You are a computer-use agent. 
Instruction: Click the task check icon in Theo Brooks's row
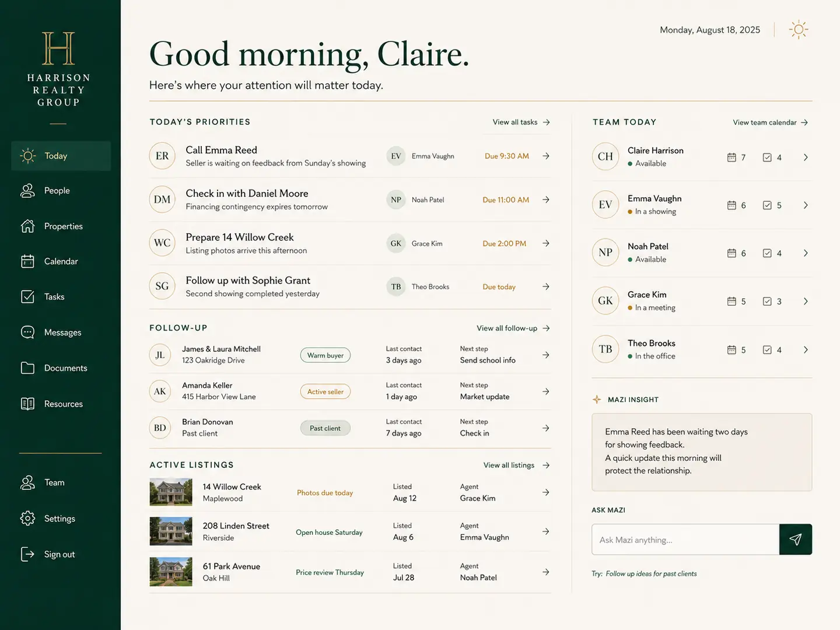(768, 350)
